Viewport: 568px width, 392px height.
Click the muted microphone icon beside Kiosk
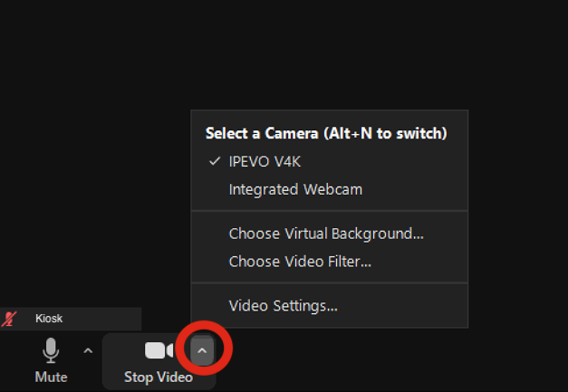tap(9, 319)
